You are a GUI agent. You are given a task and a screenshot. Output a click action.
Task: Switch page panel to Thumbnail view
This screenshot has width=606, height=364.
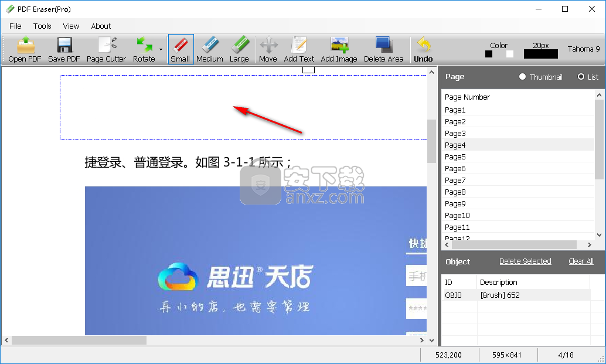tap(523, 77)
